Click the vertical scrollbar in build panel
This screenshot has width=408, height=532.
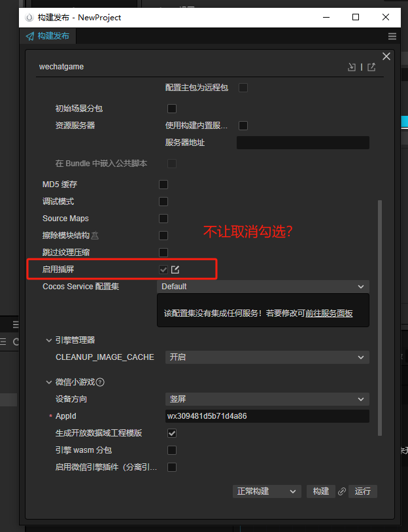click(x=380, y=318)
